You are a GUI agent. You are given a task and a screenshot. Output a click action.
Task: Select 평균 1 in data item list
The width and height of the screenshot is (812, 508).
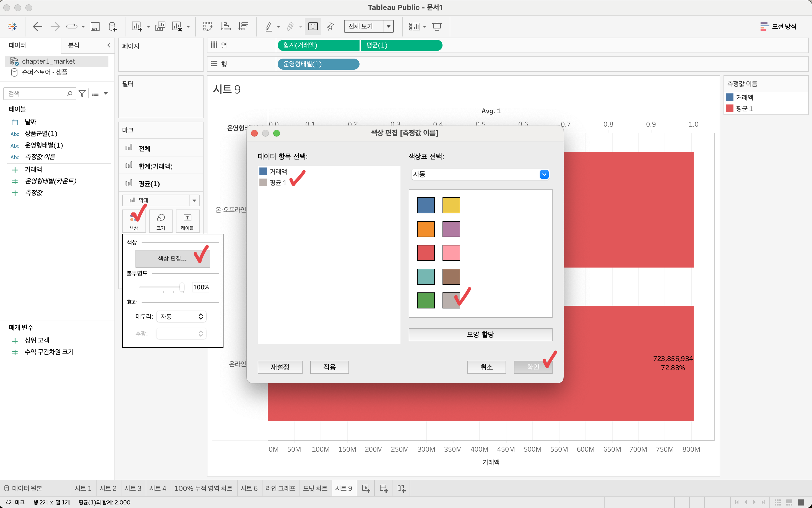point(278,182)
